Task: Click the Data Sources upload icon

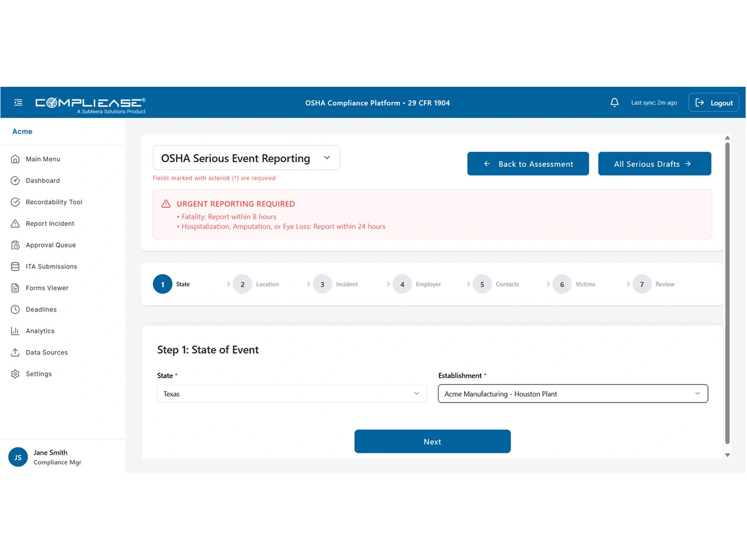Action: pyautogui.click(x=14, y=352)
